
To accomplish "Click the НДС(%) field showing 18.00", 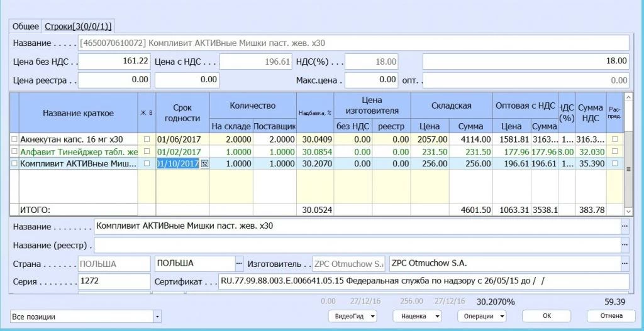I will (371, 62).
